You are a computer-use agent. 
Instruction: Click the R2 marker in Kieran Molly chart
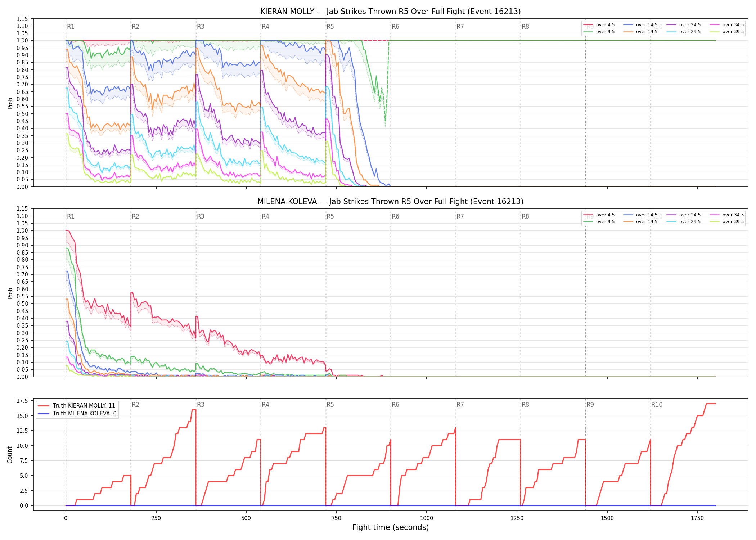135,27
